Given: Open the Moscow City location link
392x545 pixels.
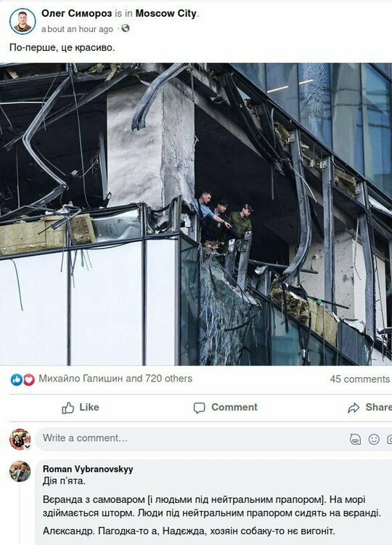Looking at the screenshot, I should 166,14.
